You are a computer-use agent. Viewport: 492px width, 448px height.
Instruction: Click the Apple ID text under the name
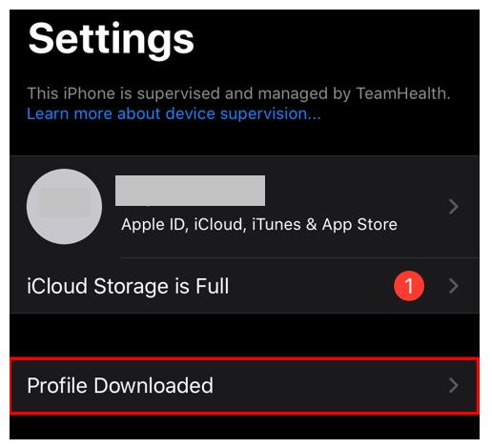click(154, 224)
